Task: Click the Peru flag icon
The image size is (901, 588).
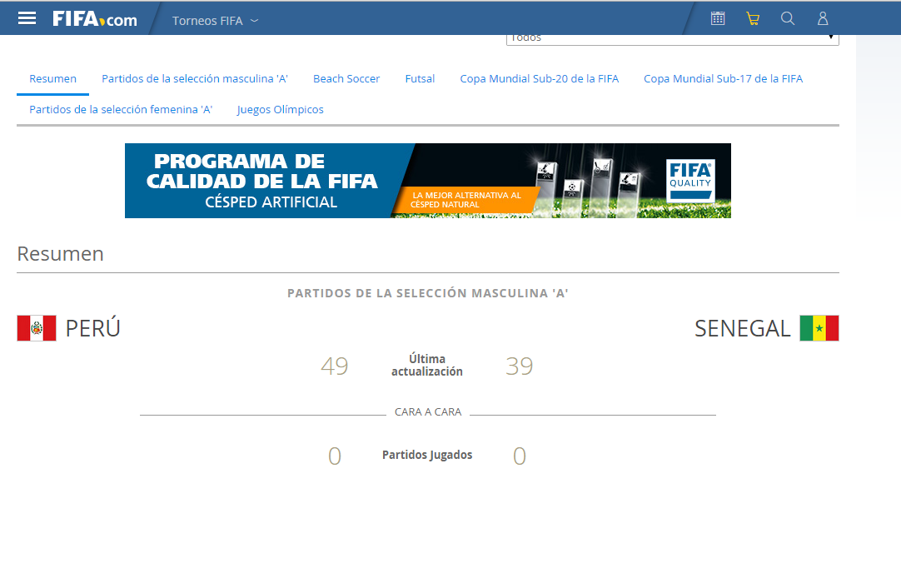Action: coord(37,328)
